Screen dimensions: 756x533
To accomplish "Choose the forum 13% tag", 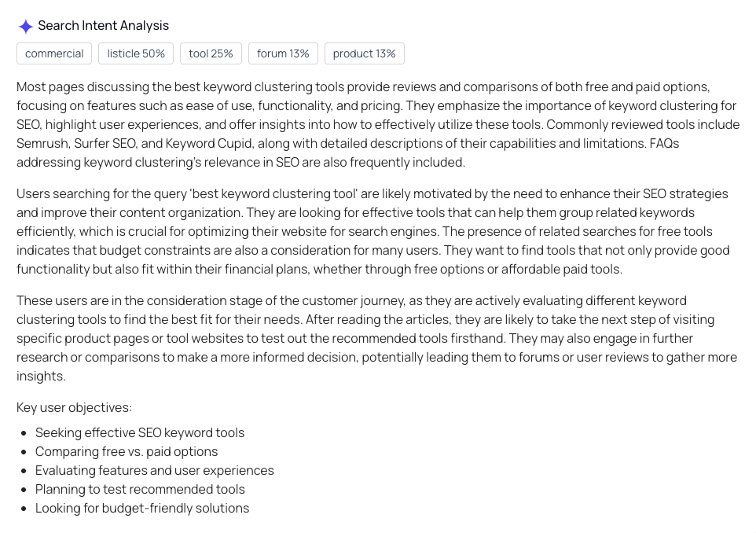I will [x=283, y=53].
